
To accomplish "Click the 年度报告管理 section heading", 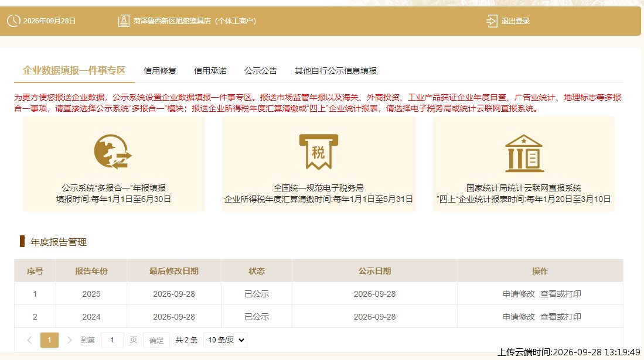I will coord(59,242).
